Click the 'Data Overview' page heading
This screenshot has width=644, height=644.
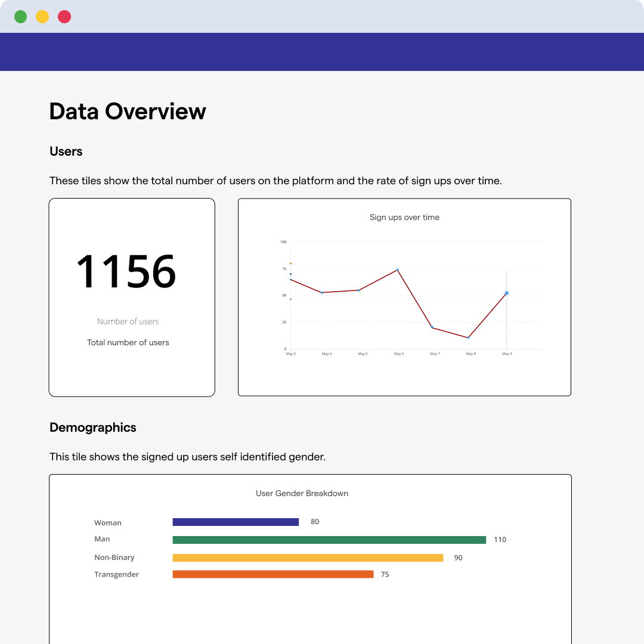pos(128,112)
